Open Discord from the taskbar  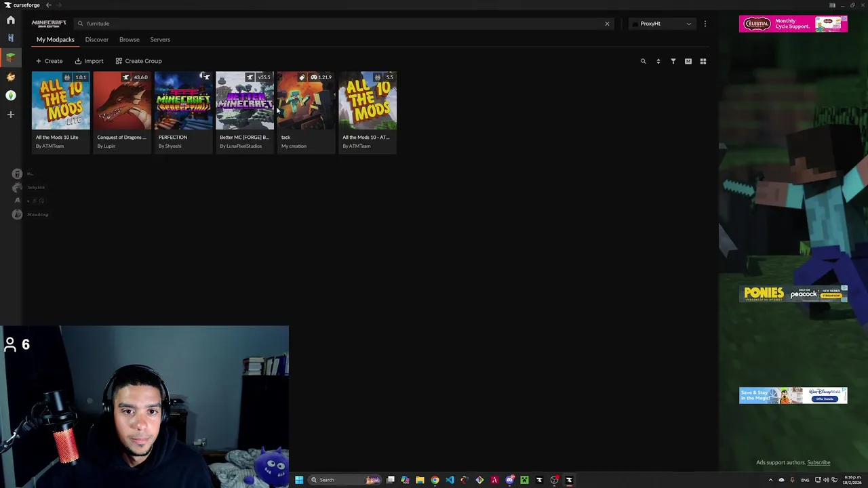509,480
